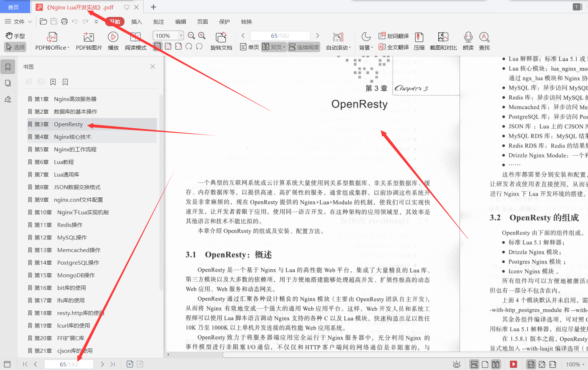The image size is (588, 370).
Task: Compress the PDF using 压缩
Action: [419, 41]
